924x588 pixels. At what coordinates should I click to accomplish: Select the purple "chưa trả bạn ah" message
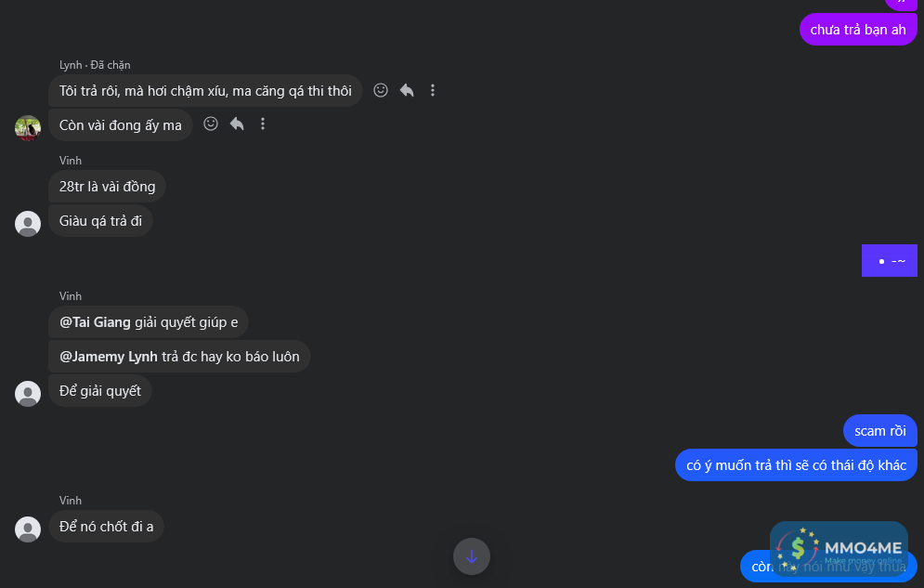coord(857,30)
